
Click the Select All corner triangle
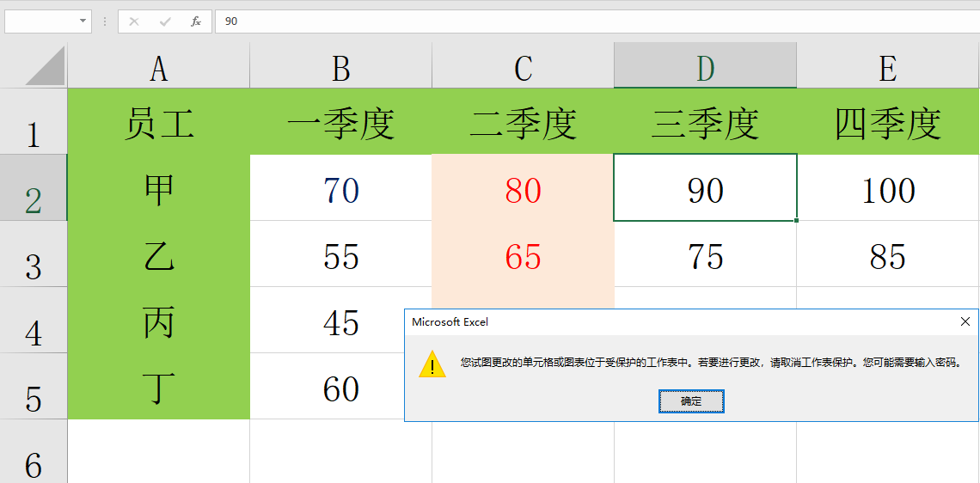pyautogui.click(x=45, y=65)
